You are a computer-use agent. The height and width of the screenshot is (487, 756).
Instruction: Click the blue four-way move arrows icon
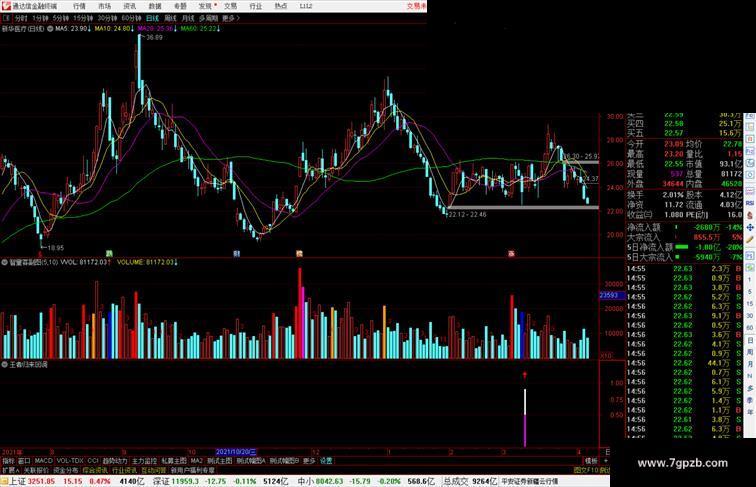[750, 227]
